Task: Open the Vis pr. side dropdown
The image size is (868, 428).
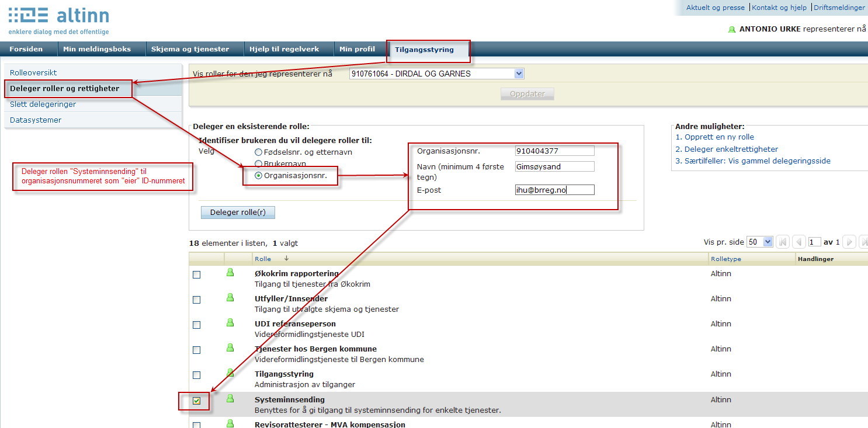Action: tap(760, 242)
